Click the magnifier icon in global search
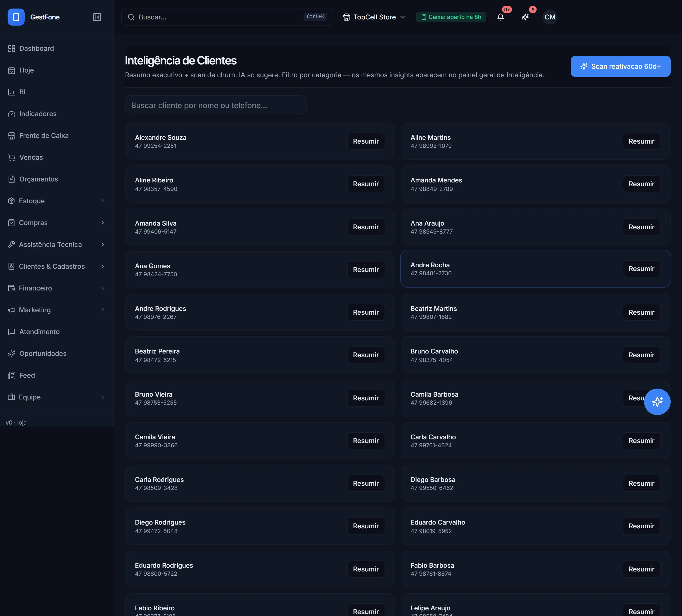This screenshot has height=616, width=682. coord(131,17)
